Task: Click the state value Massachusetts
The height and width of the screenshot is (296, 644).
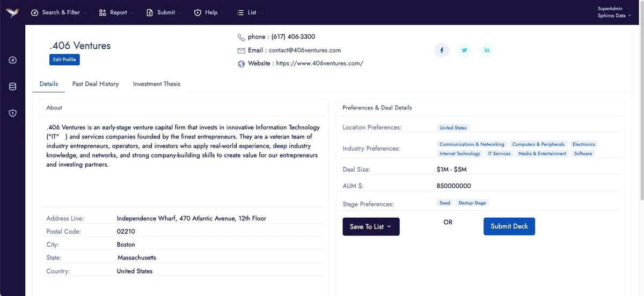Action: pyautogui.click(x=137, y=258)
